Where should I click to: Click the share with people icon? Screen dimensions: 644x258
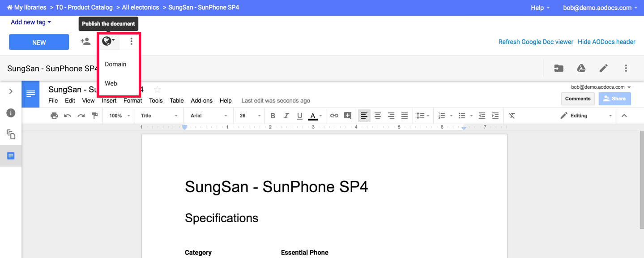click(85, 42)
